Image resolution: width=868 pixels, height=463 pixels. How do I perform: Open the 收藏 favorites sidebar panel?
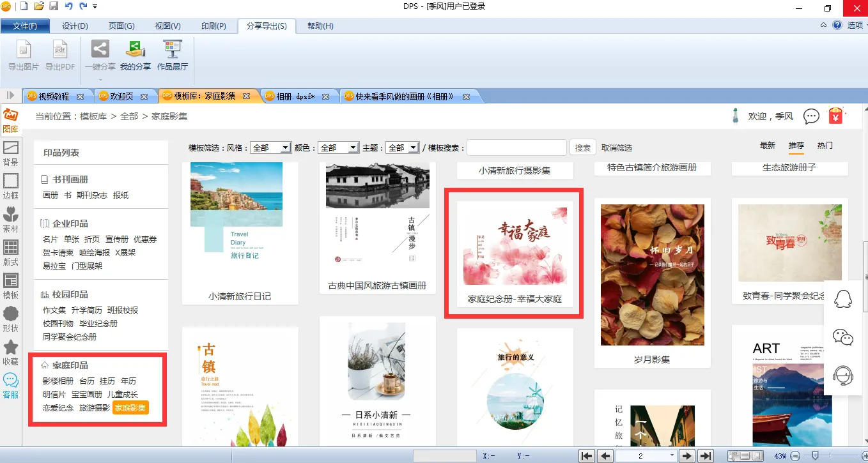click(x=11, y=353)
